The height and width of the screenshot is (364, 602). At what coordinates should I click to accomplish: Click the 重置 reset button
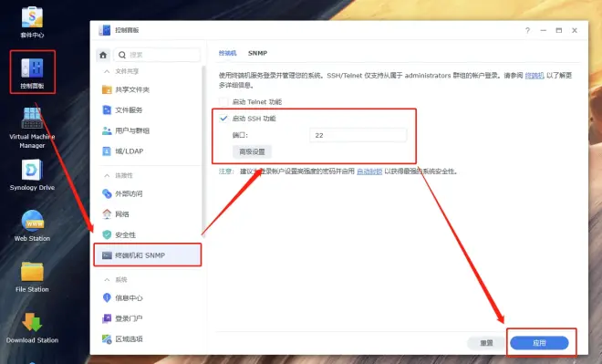tap(486, 343)
